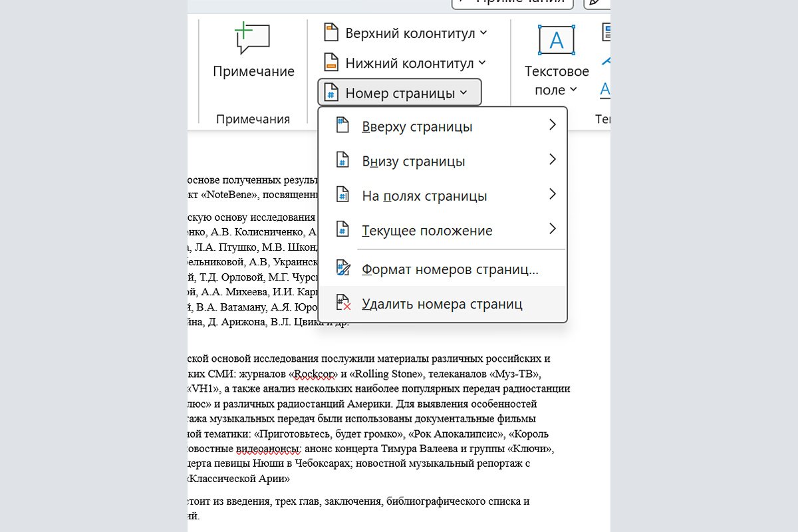Open the Верхний колонтитул dropdown chevron

(x=483, y=31)
